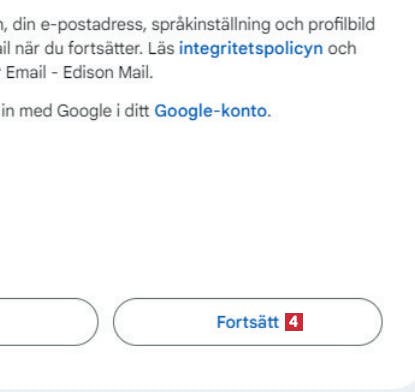Click the red 4 badge beside Fortsätt
Screen dimensions: 415x392
[x=294, y=322]
